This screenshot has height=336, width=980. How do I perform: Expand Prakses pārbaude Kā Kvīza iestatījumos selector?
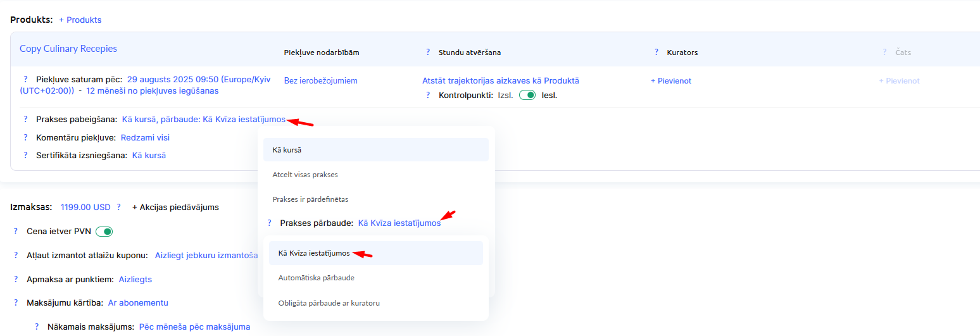click(399, 223)
